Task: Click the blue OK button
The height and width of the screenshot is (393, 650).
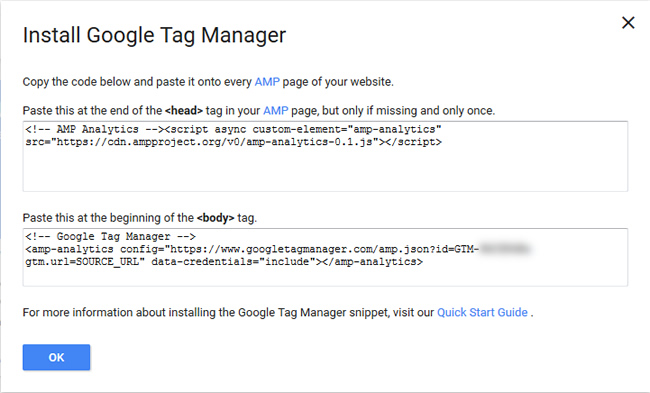Action: [56, 357]
